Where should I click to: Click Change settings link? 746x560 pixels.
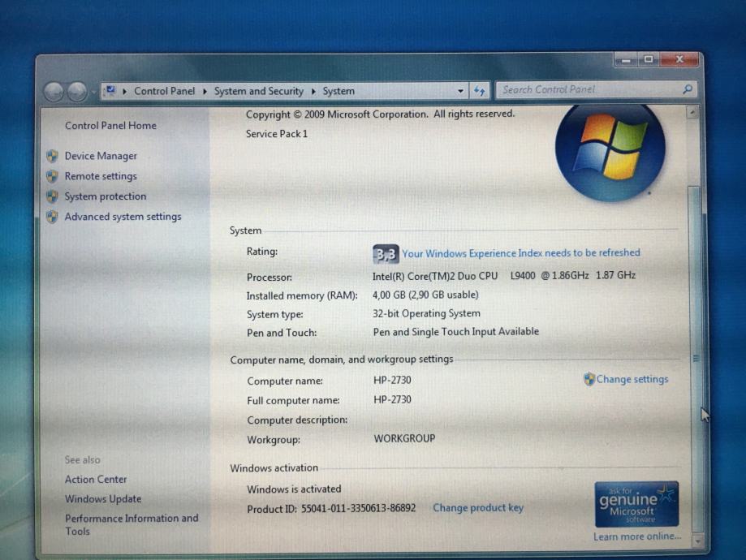[x=632, y=379]
